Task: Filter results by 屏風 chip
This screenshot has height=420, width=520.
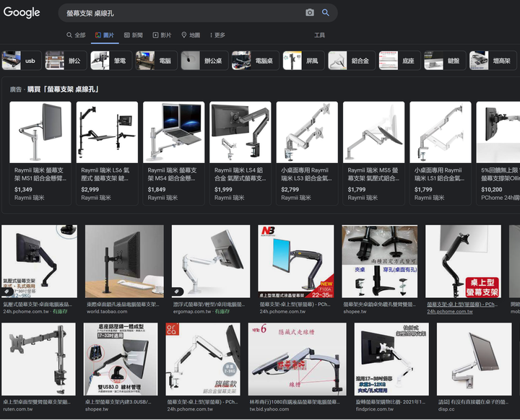Action: (x=303, y=61)
